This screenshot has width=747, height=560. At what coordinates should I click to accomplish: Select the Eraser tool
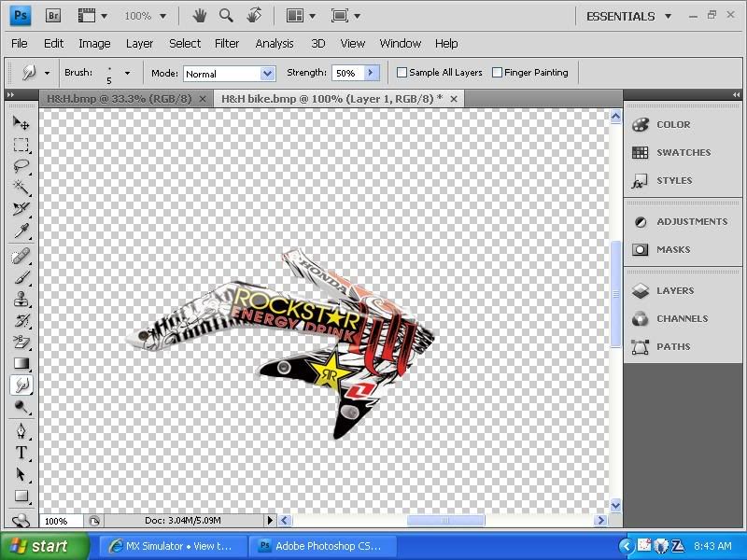(21, 342)
